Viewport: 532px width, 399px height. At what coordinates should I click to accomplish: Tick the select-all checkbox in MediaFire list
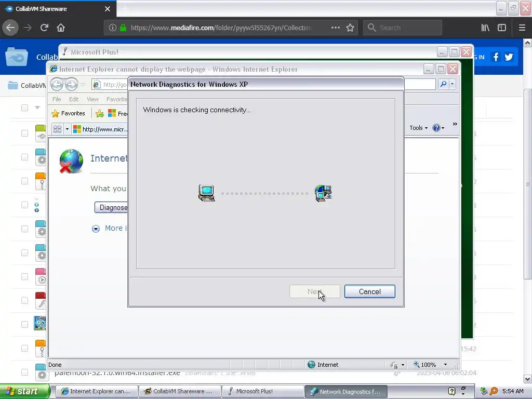[x=24, y=108]
